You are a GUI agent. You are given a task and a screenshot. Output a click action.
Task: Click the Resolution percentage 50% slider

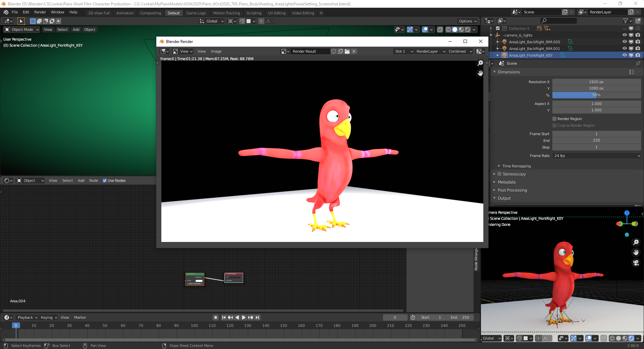click(x=597, y=95)
